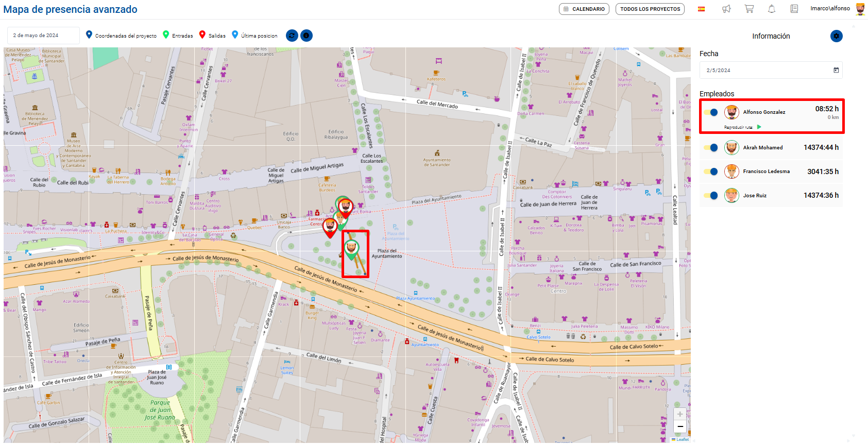Toggle Akrah Mohamed visibility switch

(x=711, y=148)
